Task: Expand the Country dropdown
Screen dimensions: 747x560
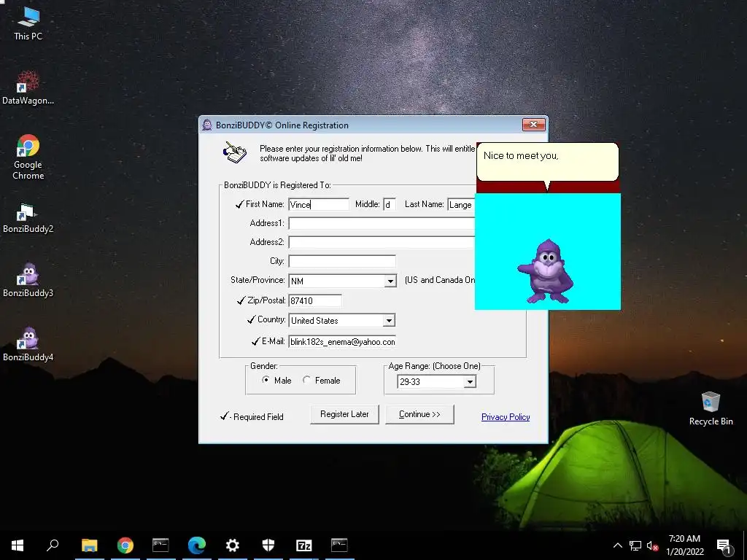Action: pyautogui.click(x=389, y=321)
